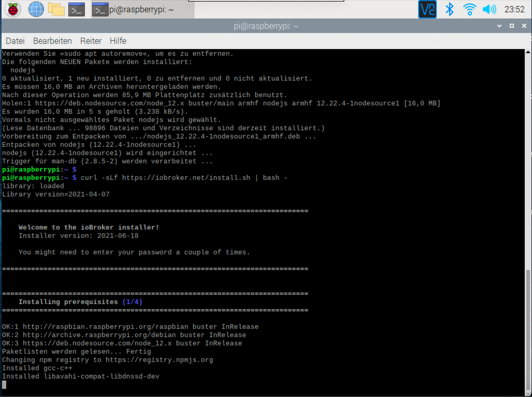The image size is (532, 397).
Task: Click "Vormals nicht ausgewähltes Paket nodejs" line
Action: click(112, 120)
